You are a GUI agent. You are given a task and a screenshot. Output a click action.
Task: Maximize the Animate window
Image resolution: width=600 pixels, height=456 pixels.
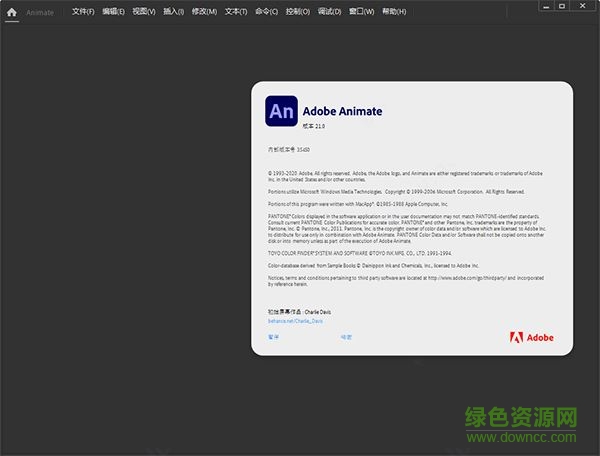point(562,6)
